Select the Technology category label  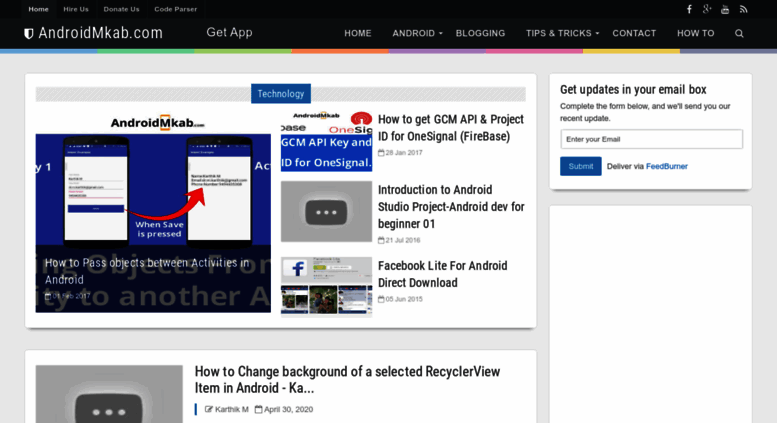[280, 94]
